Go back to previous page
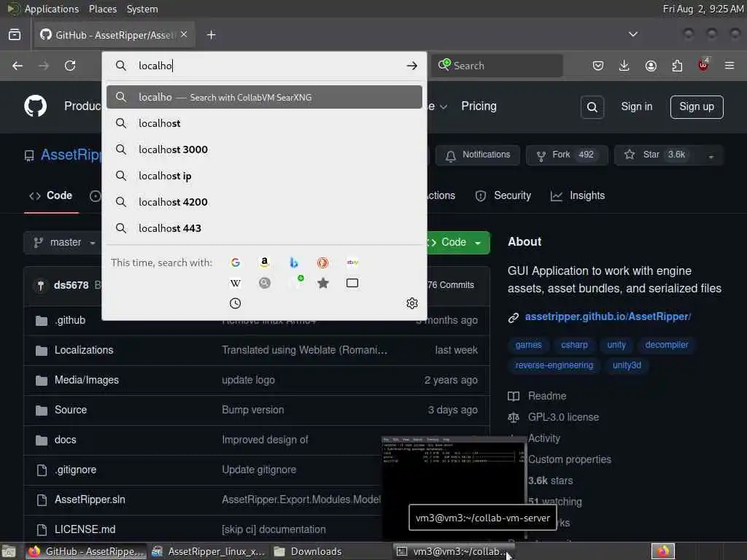Image resolution: width=747 pixels, height=560 pixels. coord(18,66)
